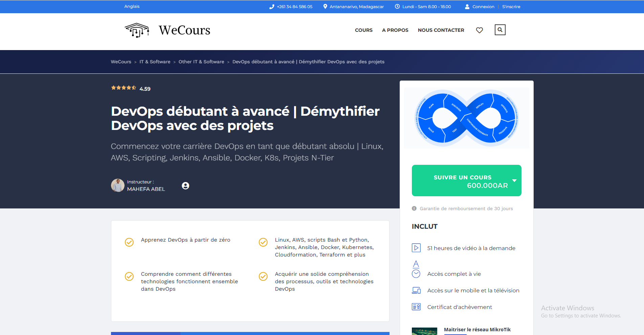644x335 pixels.
Task: Open the A PROPOS menu
Action: coord(395,30)
